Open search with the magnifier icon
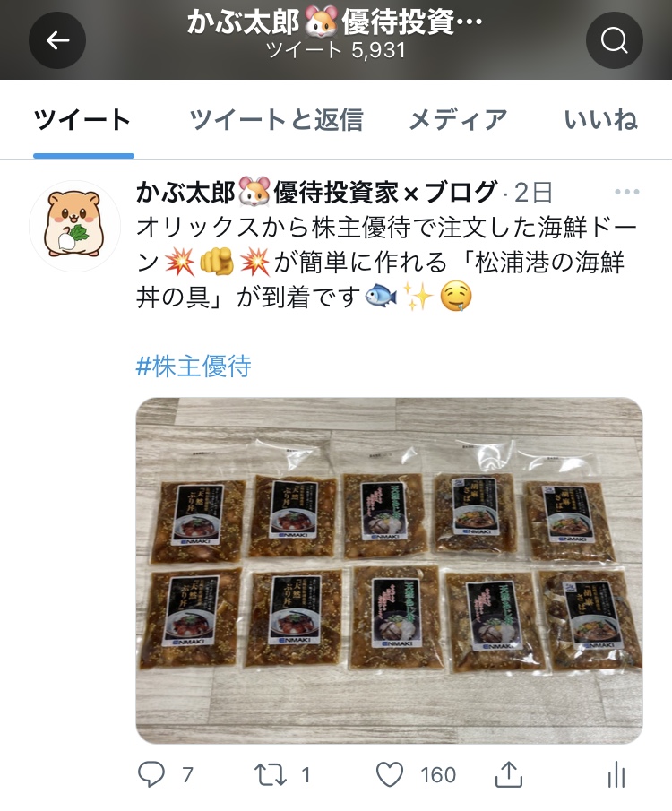 click(x=614, y=40)
